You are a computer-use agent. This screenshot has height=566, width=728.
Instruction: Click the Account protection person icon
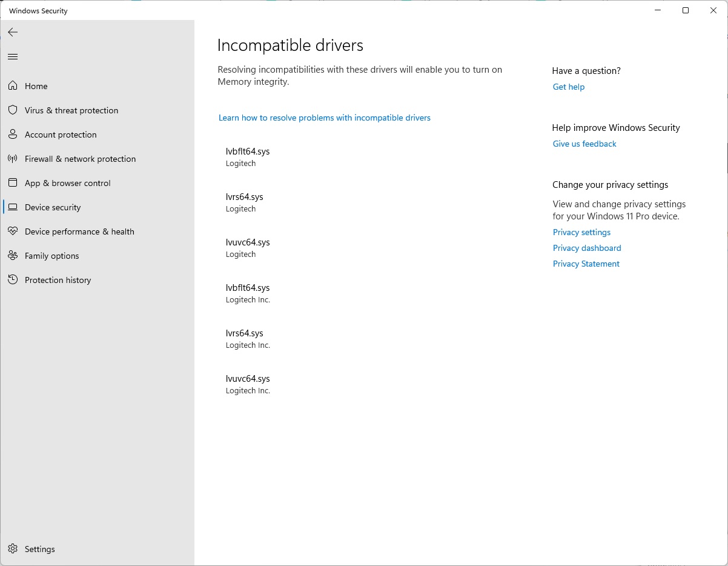[13, 135]
